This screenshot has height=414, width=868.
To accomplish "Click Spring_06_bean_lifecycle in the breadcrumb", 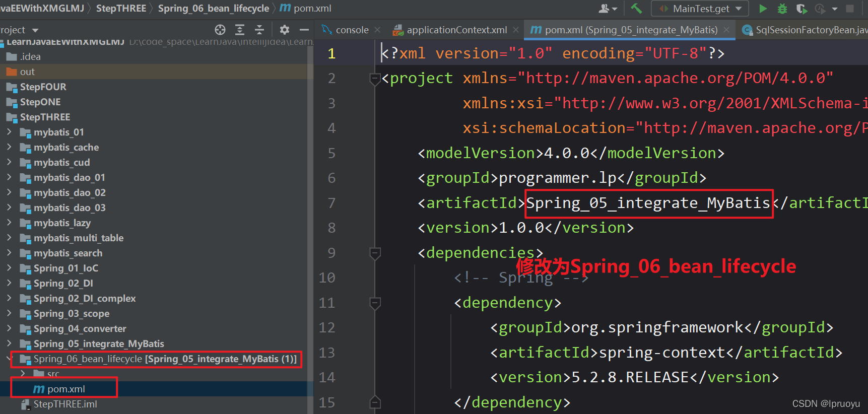I will pos(214,9).
